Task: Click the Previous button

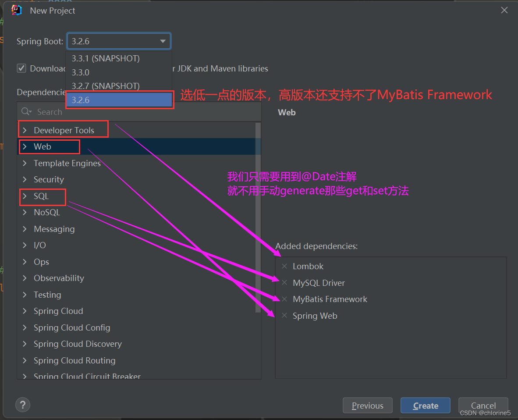Action: (367, 406)
